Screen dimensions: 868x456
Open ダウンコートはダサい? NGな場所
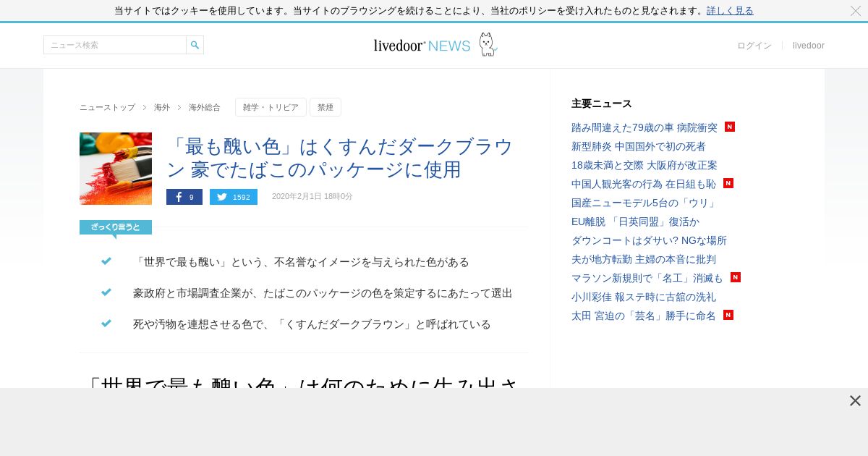649,240
